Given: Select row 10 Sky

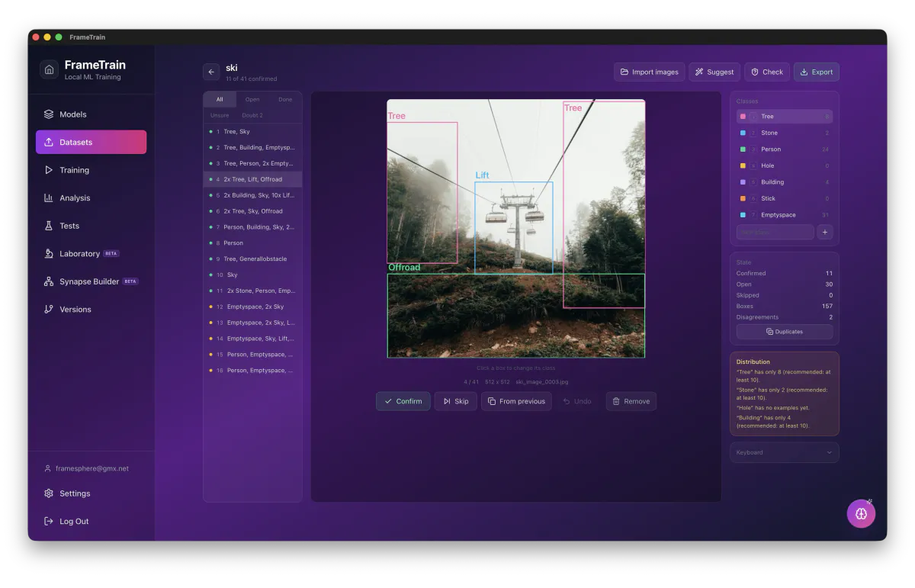Looking at the screenshot, I should pyautogui.click(x=252, y=275).
